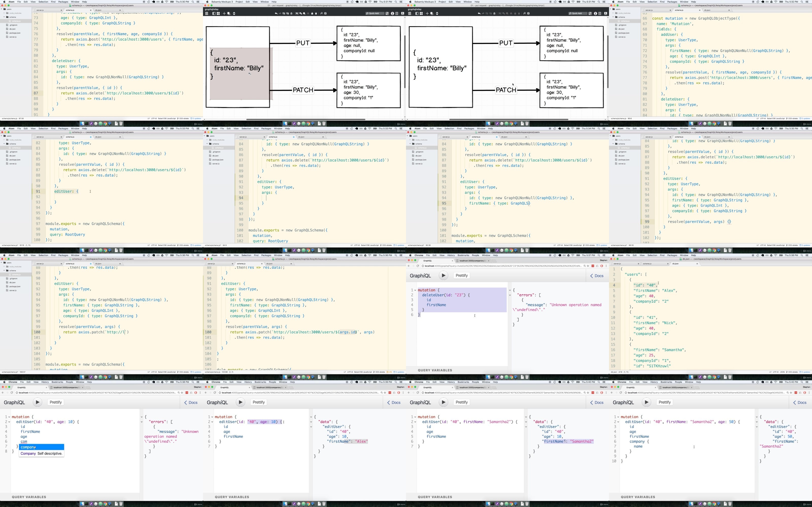
Task: Open info panel icon in Balsamiq with pink selection
Action: (x=392, y=13)
